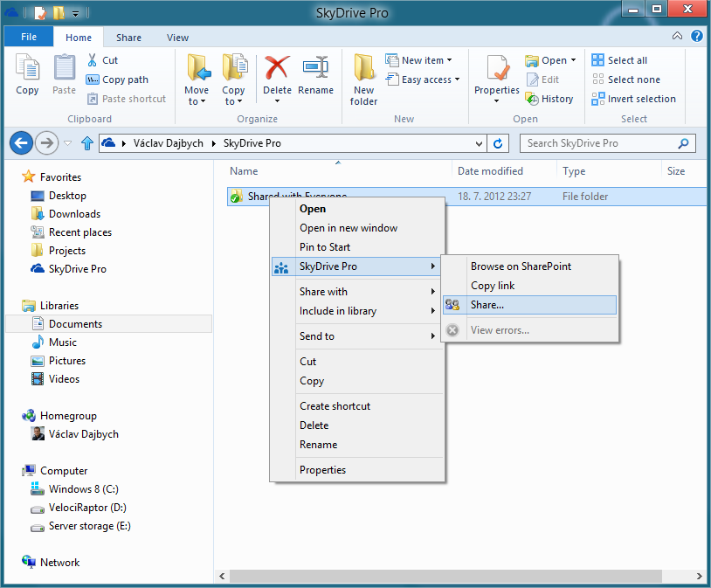
Task: Click Copy link in SkyDrive Pro submenu
Action: click(529, 286)
